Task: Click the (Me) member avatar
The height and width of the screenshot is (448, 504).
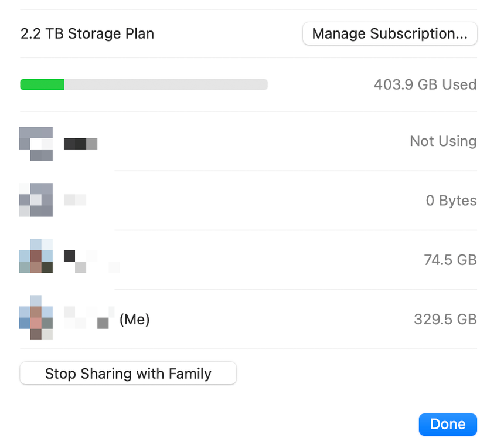Action: click(36, 317)
